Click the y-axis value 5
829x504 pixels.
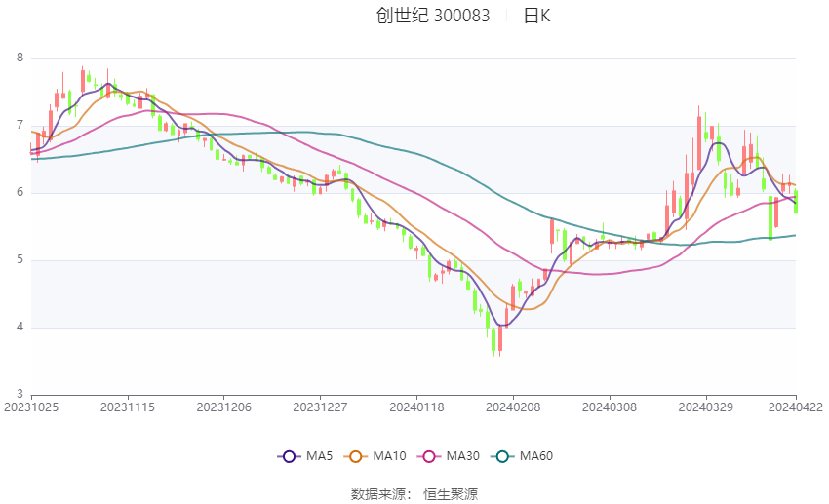tap(20, 260)
